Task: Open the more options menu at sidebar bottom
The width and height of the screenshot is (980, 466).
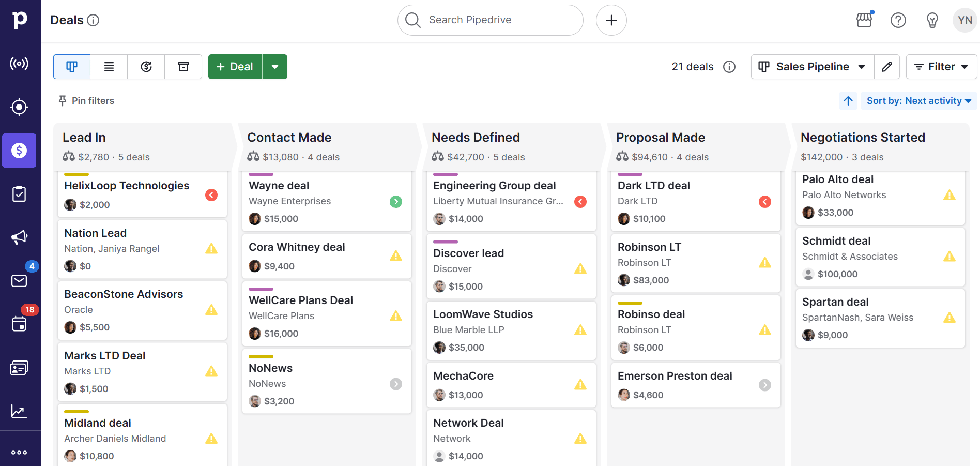Action: tap(19, 452)
